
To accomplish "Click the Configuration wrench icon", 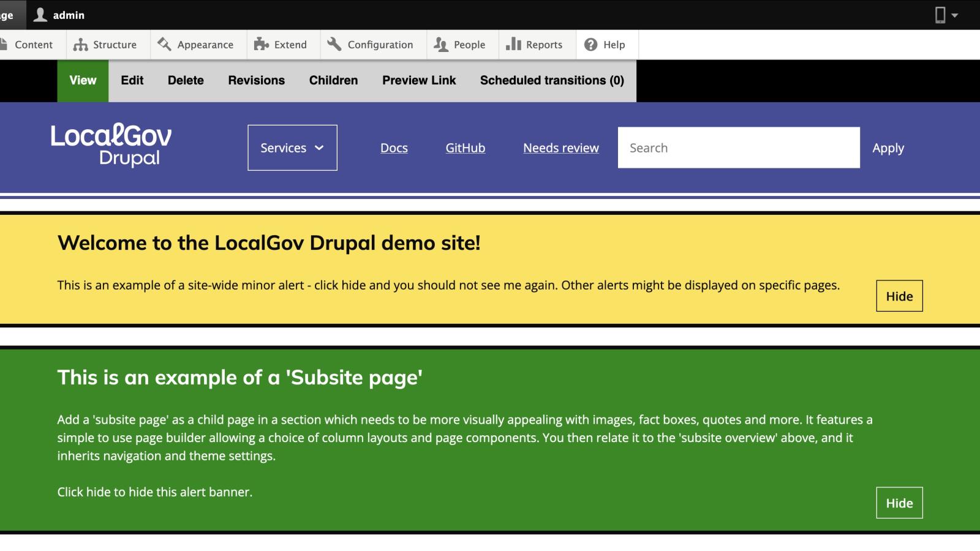I will pos(334,44).
